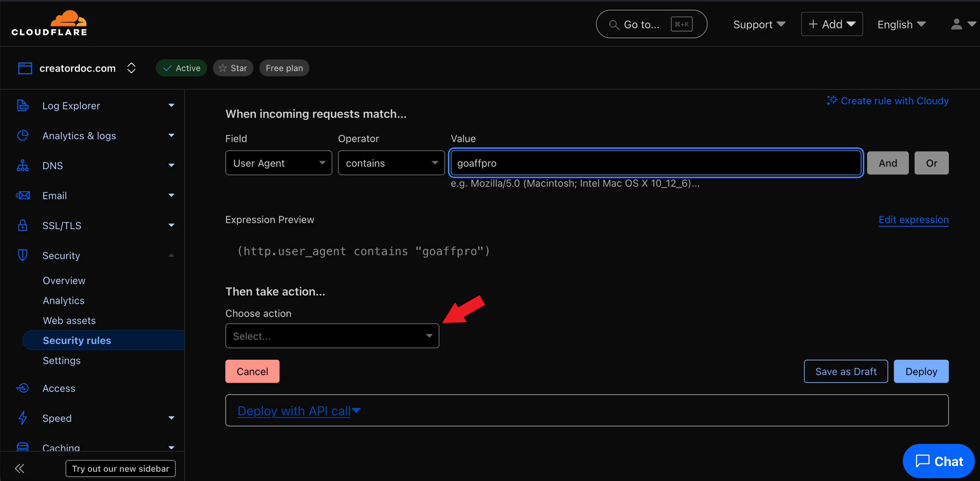Click the Value field containing goaffpro
The width and height of the screenshot is (980, 481).
(655, 163)
